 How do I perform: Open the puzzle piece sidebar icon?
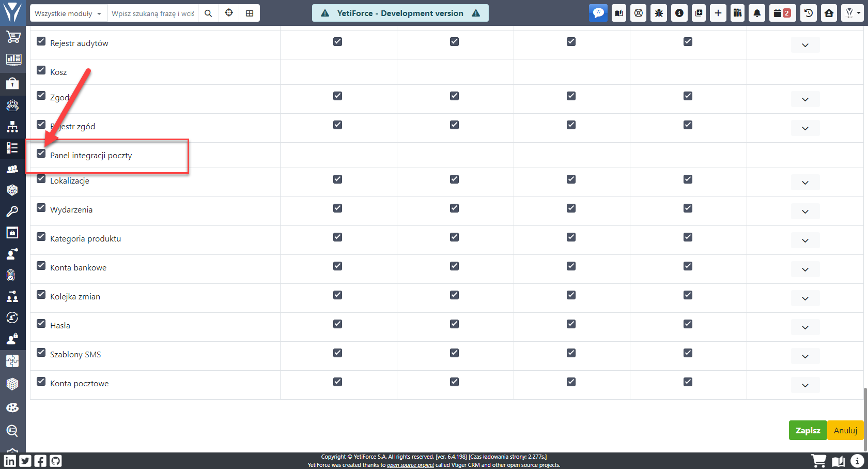click(x=12, y=360)
